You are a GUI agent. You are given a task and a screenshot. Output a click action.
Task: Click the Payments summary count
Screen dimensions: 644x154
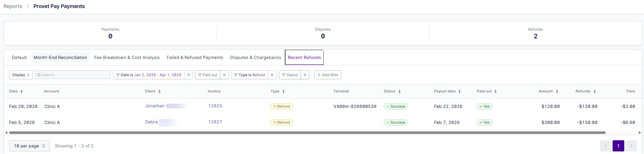tap(110, 36)
